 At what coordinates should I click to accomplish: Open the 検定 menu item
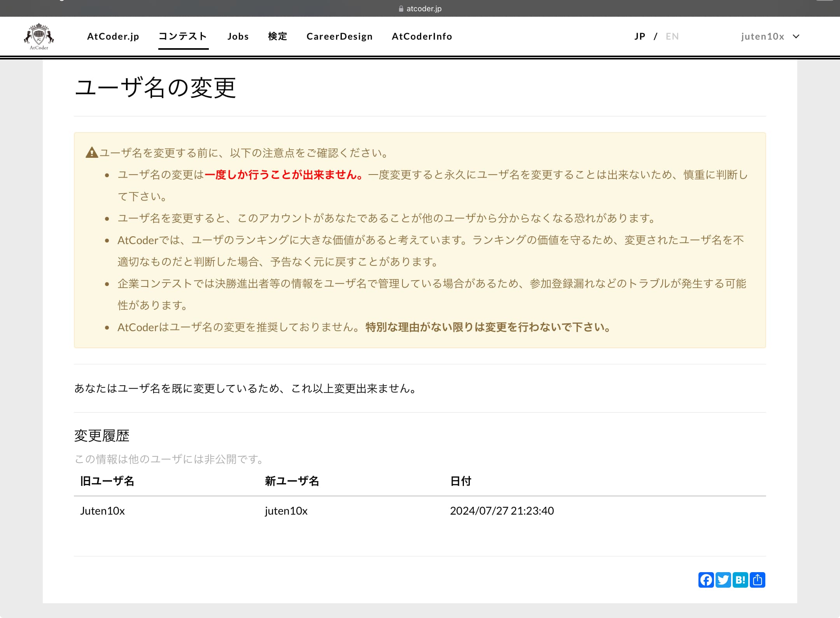pos(278,36)
